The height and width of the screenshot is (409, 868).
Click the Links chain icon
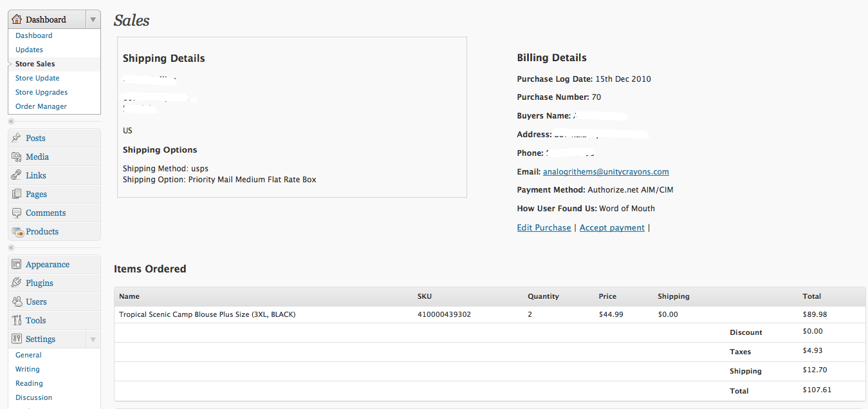tap(17, 175)
